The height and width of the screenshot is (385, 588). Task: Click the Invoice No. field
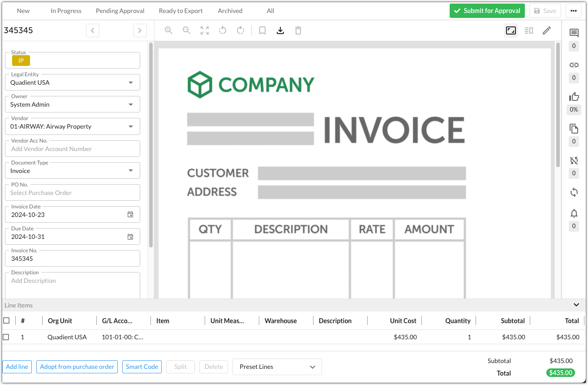(73, 259)
